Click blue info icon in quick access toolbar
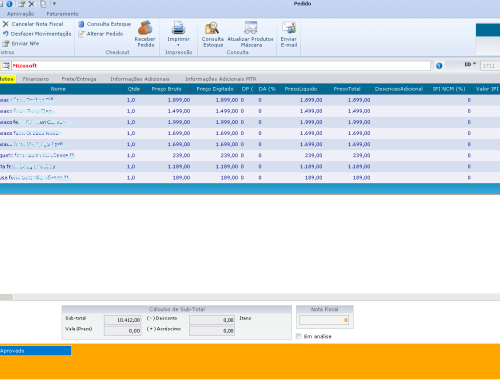Image resolution: width=500 pixels, height=380 pixels. coord(9,4)
